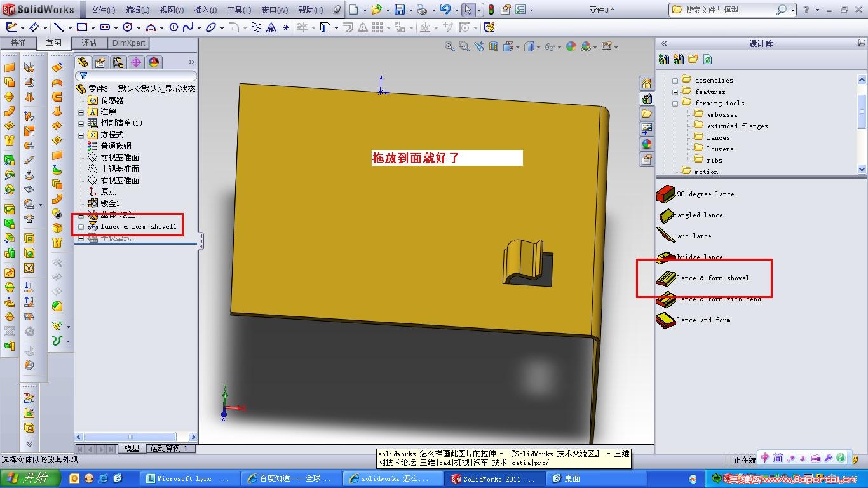Open Appearances task pane tab
Viewport: 868px width, 488px height.
(x=646, y=144)
